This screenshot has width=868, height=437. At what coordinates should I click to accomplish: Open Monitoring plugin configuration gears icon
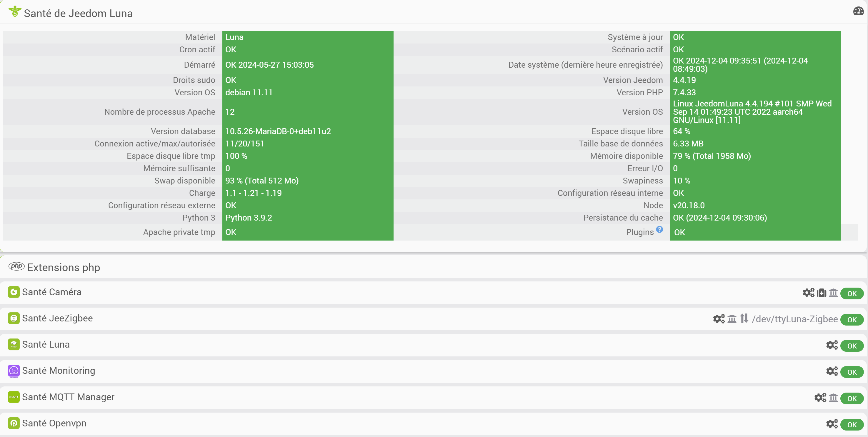click(x=832, y=371)
